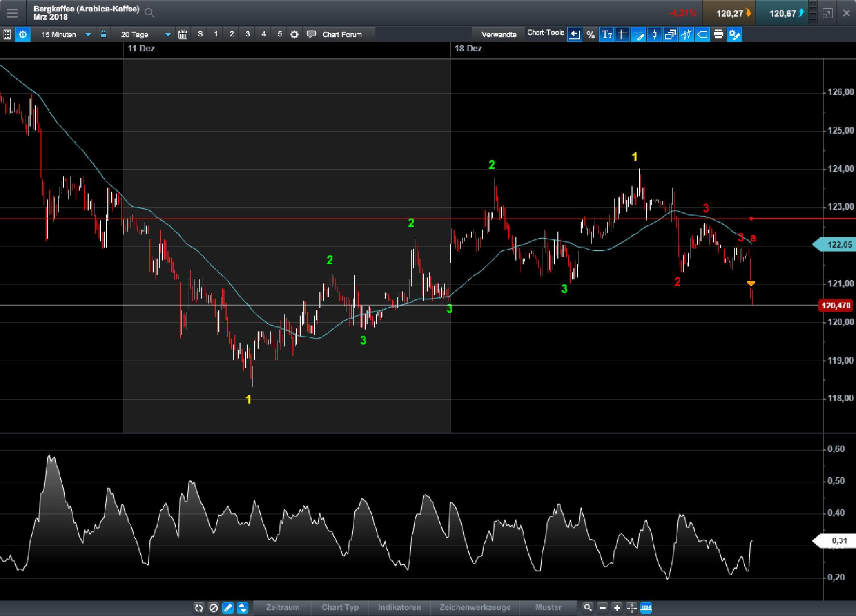Toggle the blue chart settings gear

tap(23, 35)
